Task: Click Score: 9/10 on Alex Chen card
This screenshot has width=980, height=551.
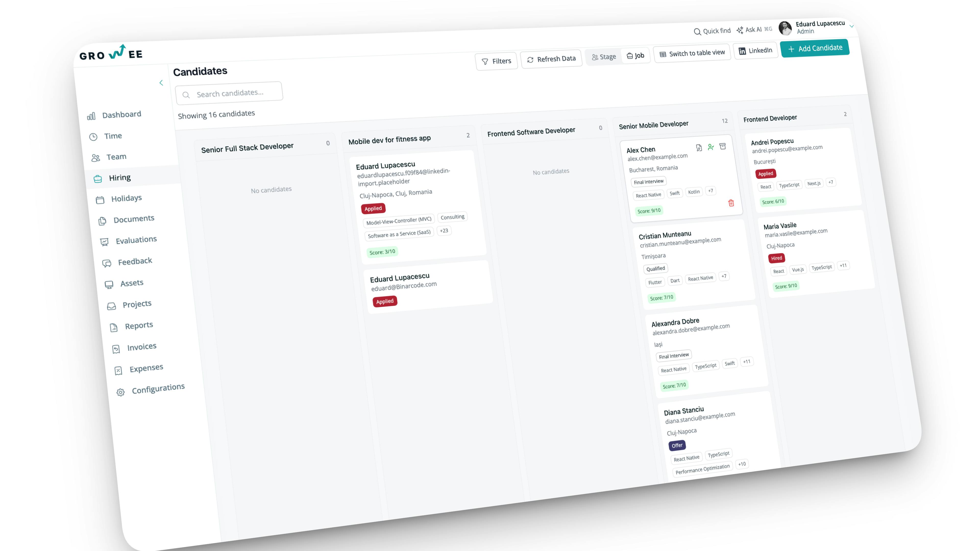Action: pos(649,211)
